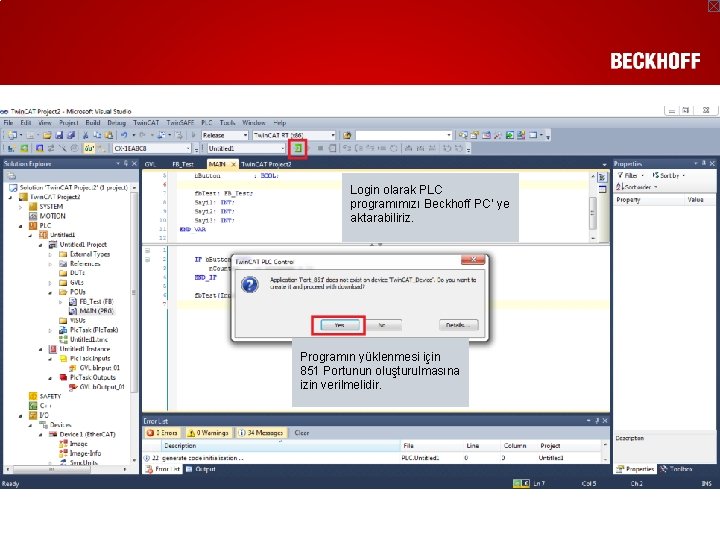This screenshot has height=540, width=720.
Task: Click the Solution Explorer vertical scrollbar
Action: (x=134, y=292)
